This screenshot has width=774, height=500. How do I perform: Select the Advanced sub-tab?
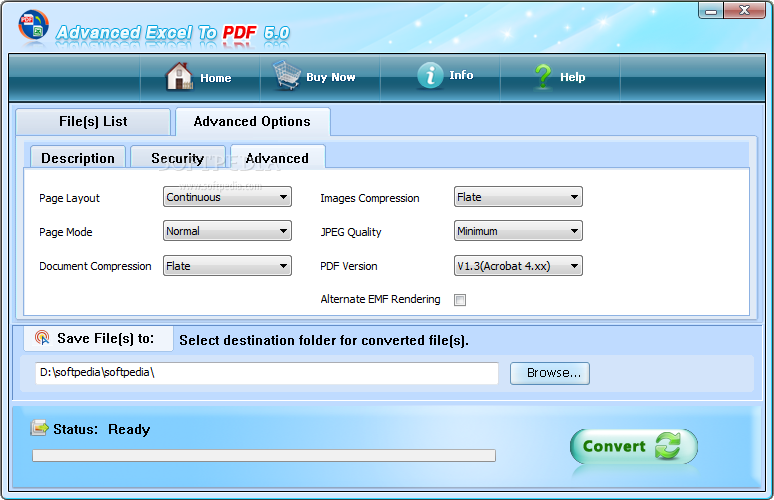click(277, 157)
